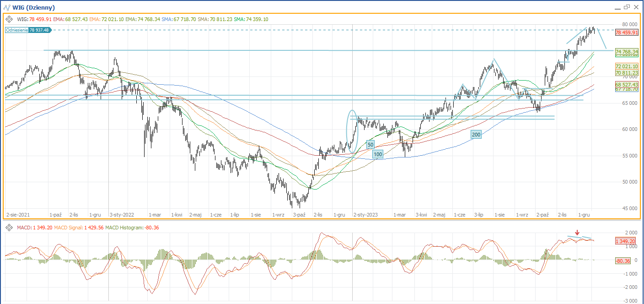Image resolution: width=644 pixels, height=304 pixels.
Task: Select the Odniesienie 78 937.48 reference tag
Action: (x=28, y=30)
